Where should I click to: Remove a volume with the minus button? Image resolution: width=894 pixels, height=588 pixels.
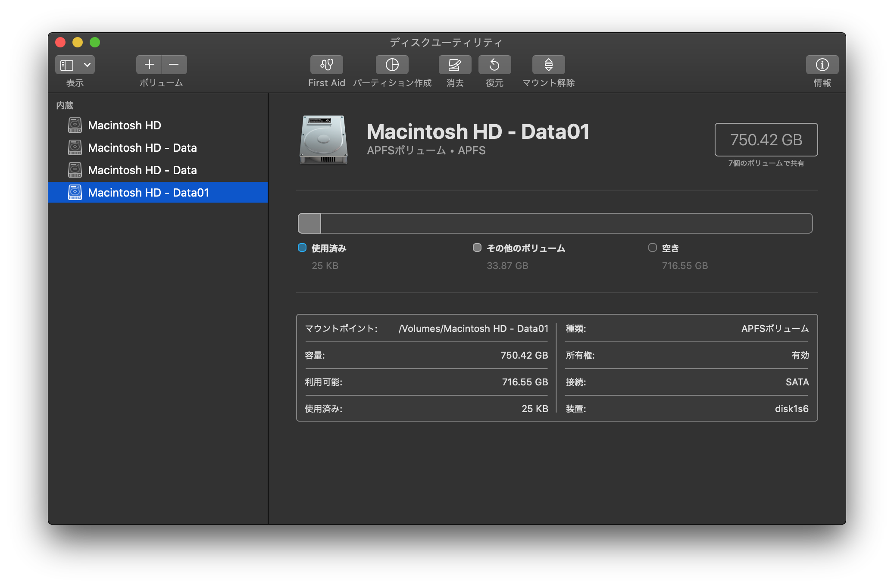pyautogui.click(x=174, y=65)
